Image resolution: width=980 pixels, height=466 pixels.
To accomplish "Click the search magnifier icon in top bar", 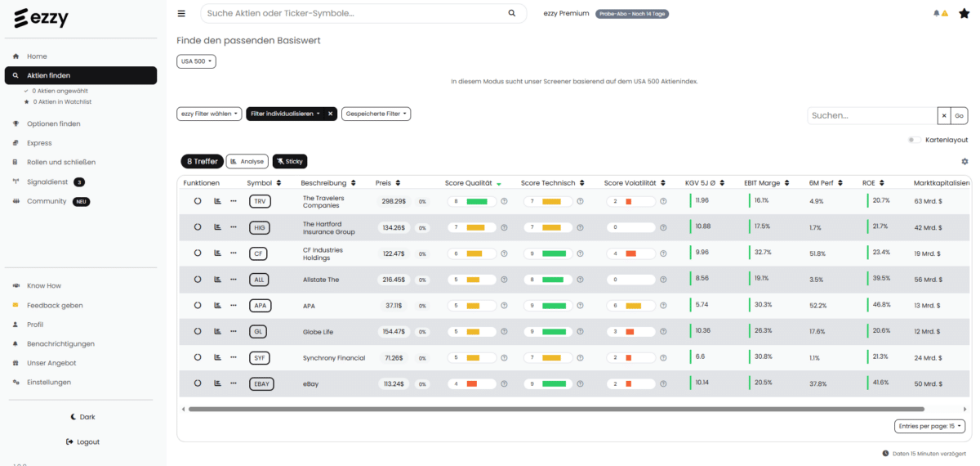I will click(512, 13).
